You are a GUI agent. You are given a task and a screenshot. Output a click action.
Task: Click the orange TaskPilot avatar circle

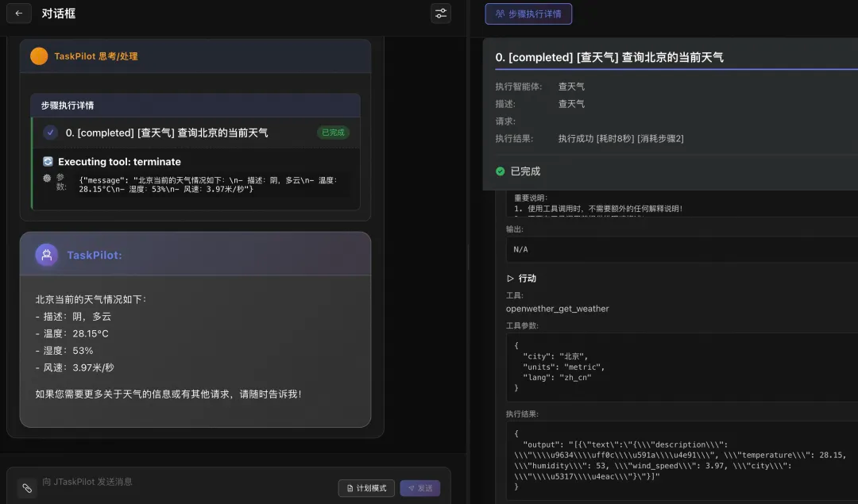(38, 56)
